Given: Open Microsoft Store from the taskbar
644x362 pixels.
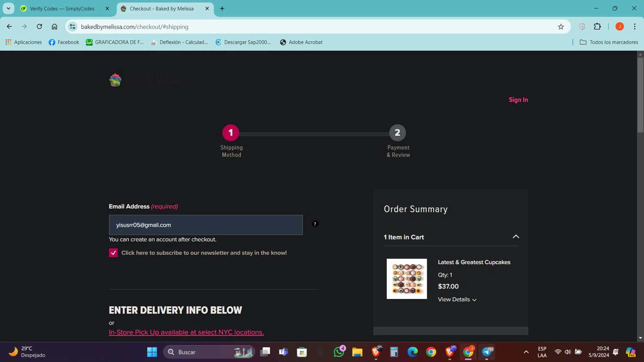Looking at the screenshot, I should (x=302, y=352).
